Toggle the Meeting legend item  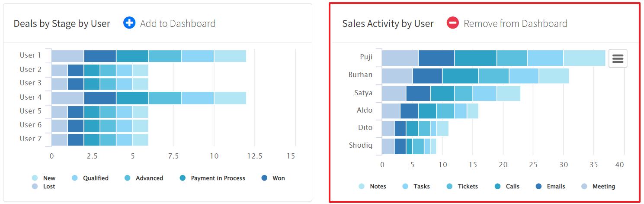pos(603,186)
